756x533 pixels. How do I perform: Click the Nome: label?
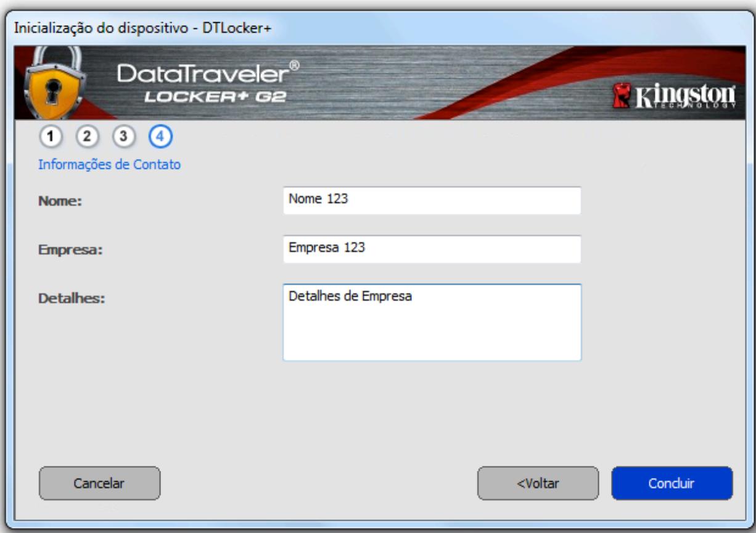[x=60, y=201]
